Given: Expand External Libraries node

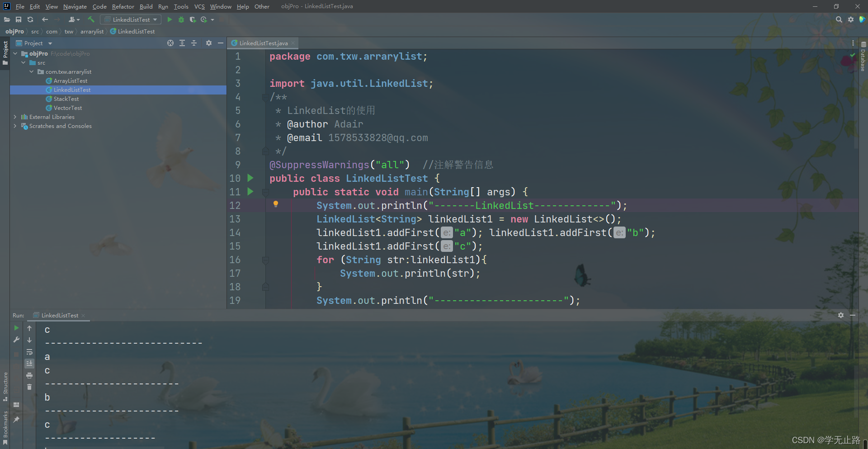Looking at the screenshot, I should [x=15, y=117].
